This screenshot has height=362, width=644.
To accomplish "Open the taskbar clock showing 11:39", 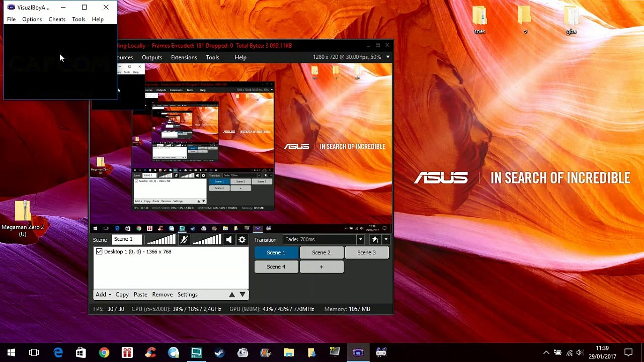I will tap(602, 352).
